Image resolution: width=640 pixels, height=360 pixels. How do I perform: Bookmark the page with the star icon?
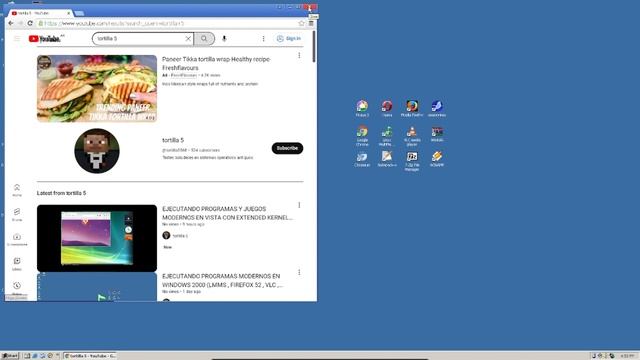click(x=301, y=23)
